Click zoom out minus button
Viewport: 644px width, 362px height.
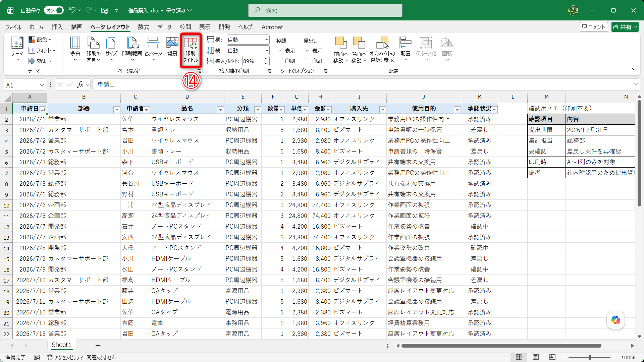(565, 357)
